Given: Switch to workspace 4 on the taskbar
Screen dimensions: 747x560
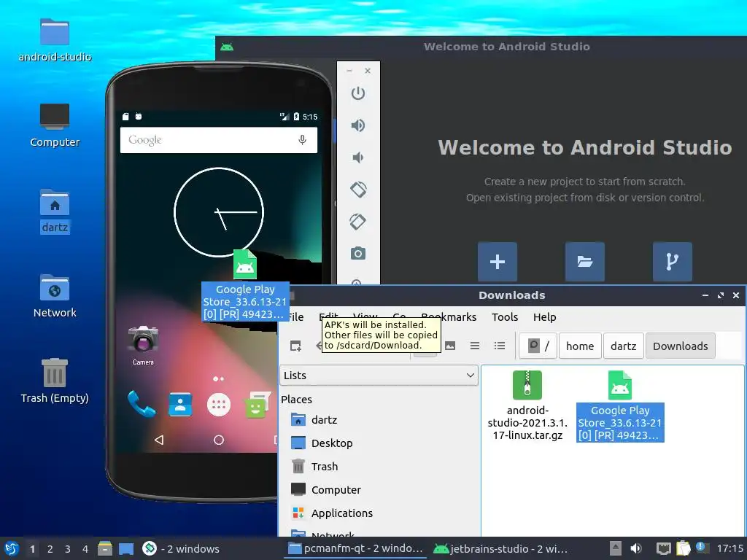Looking at the screenshot, I should pyautogui.click(x=85, y=549).
